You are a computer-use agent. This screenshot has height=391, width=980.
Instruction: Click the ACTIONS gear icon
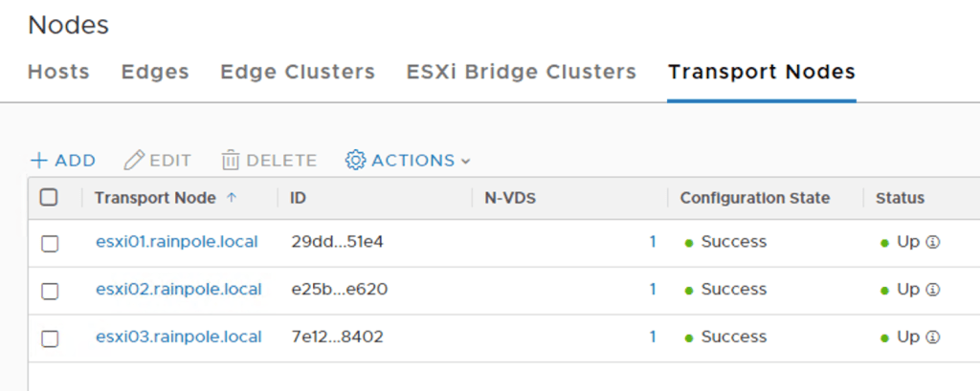pyautogui.click(x=356, y=161)
